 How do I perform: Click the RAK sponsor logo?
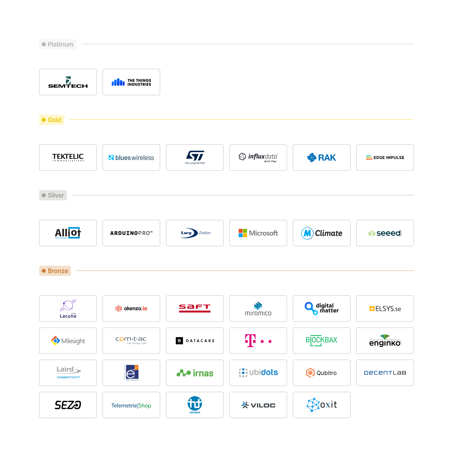[322, 157]
